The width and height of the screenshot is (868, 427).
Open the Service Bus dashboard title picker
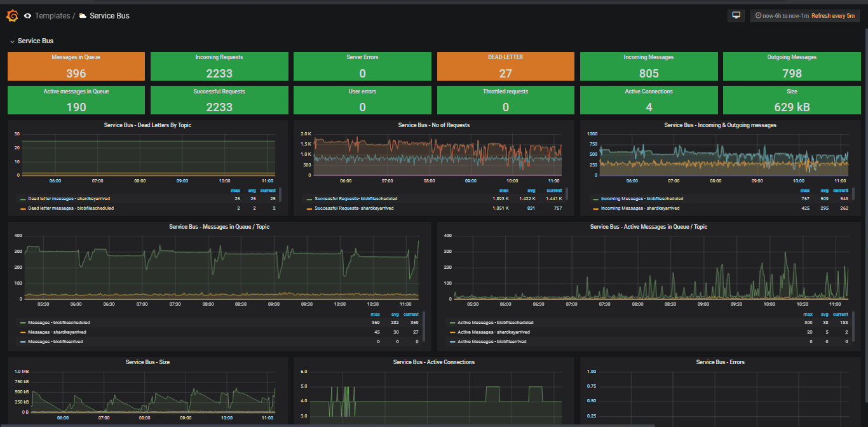tap(109, 15)
